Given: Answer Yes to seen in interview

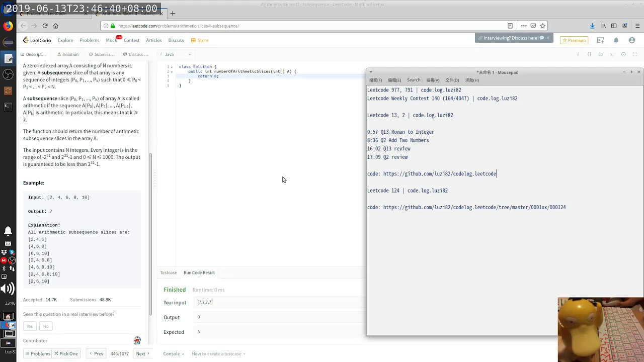Looking at the screenshot, I should point(30,326).
